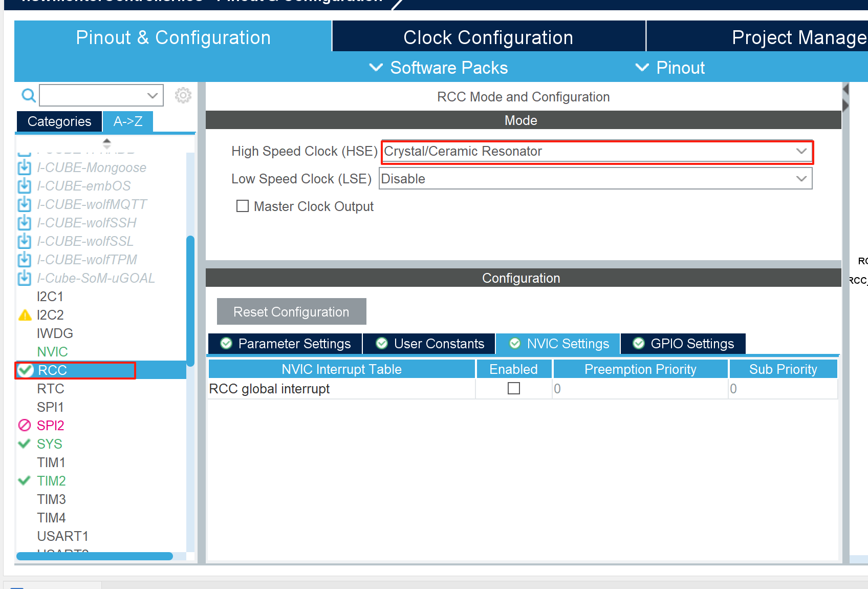The width and height of the screenshot is (868, 589).
Task: Click the Reset Configuration button
Action: pos(292,311)
